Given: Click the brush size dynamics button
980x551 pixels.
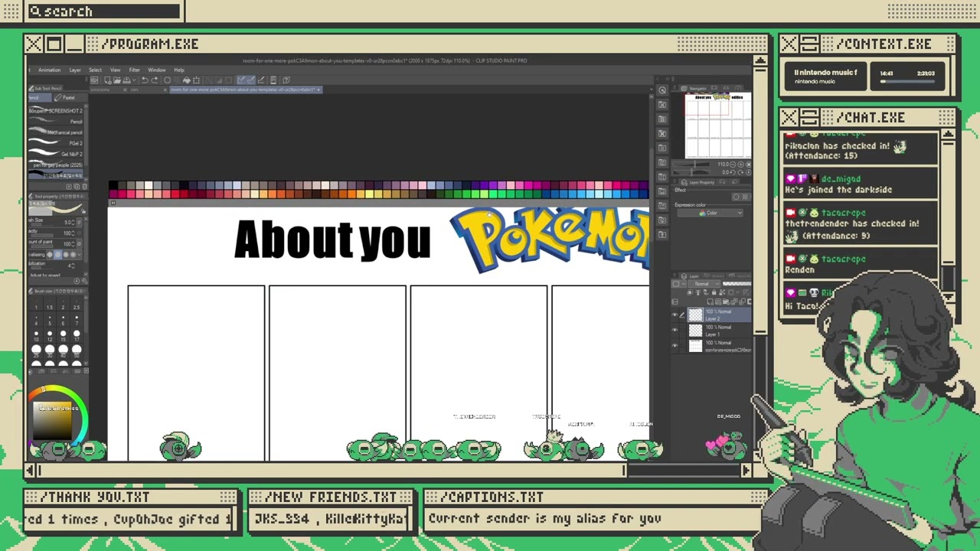Looking at the screenshot, I should [x=80, y=222].
